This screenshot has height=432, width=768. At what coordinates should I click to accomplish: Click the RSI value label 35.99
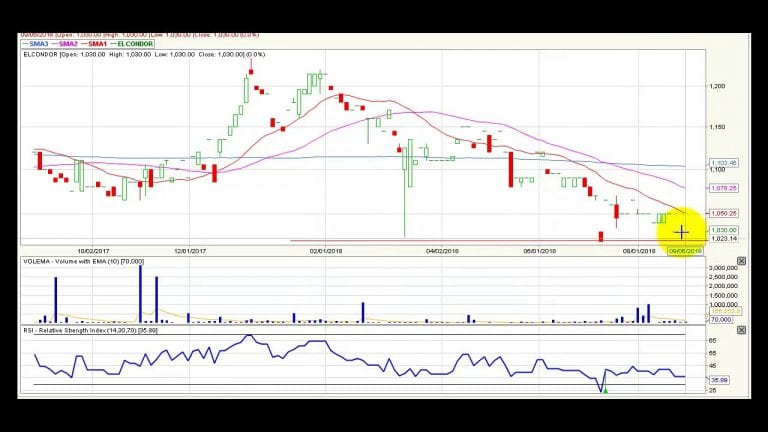coord(719,380)
